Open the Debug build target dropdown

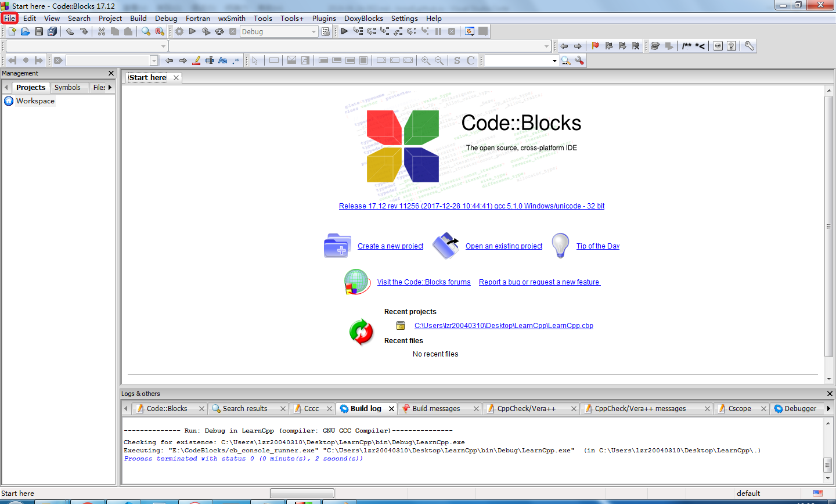point(313,32)
